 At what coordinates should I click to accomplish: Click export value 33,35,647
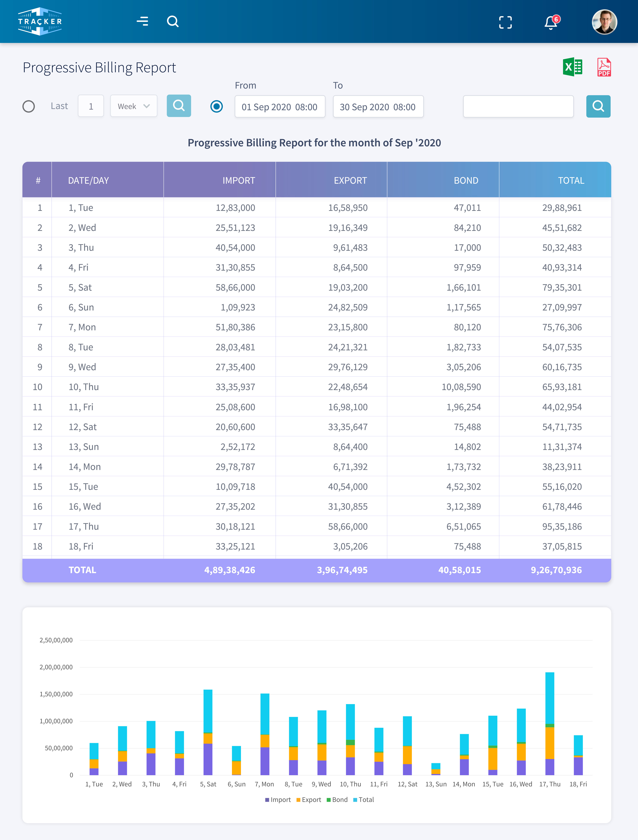click(348, 427)
